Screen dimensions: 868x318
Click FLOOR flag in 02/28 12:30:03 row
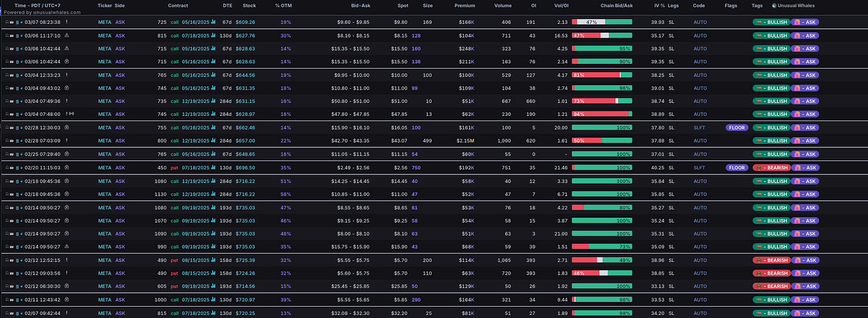tap(737, 128)
